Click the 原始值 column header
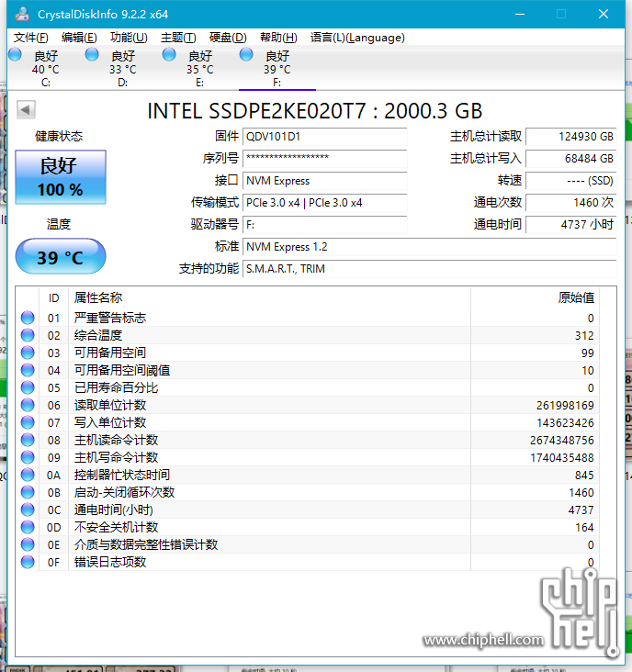Screen dimensions: 632x672 pyautogui.click(x=535, y=297)
